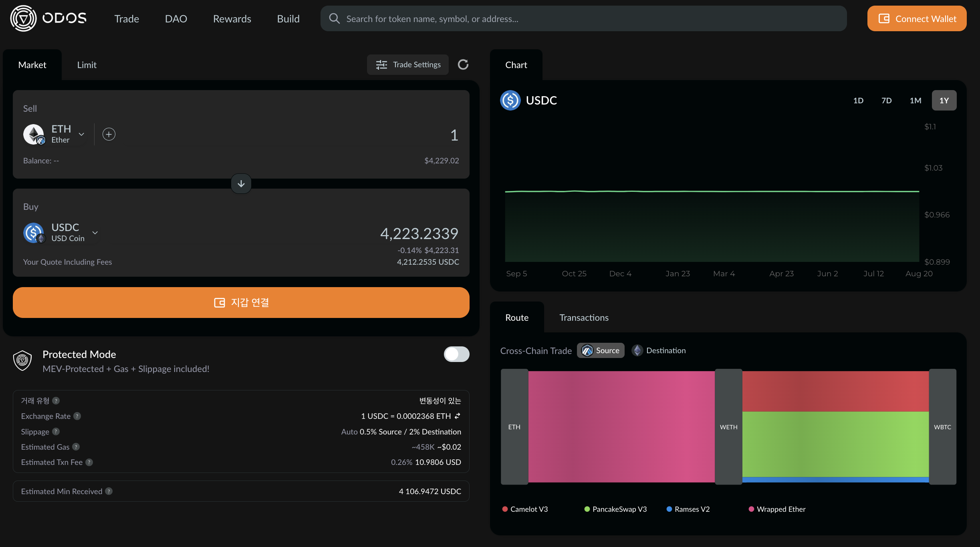
Task: Swap sell and buy tokens arrow
Action: (x=241, y=183)
